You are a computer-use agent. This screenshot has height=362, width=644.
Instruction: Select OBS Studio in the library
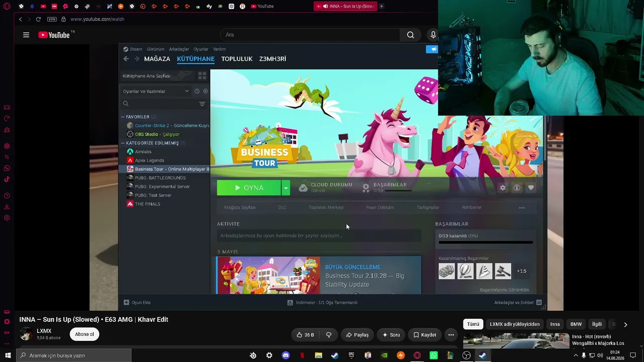coord(153,134)
